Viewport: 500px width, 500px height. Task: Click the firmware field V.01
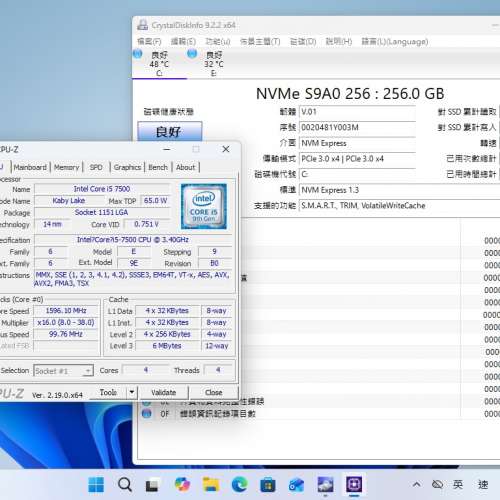point(357,112)
